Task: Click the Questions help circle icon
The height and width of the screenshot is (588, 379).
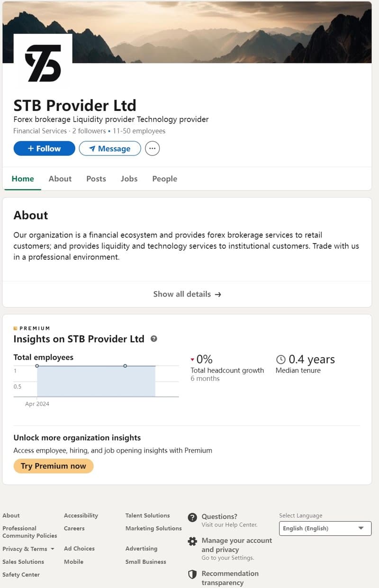Action: 192,518
